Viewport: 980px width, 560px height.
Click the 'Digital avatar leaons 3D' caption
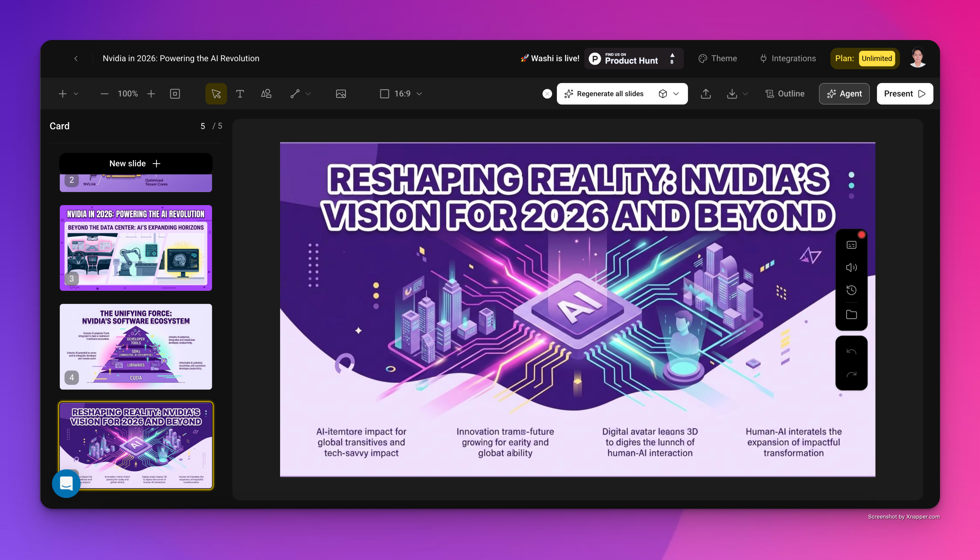pos(650,442)
